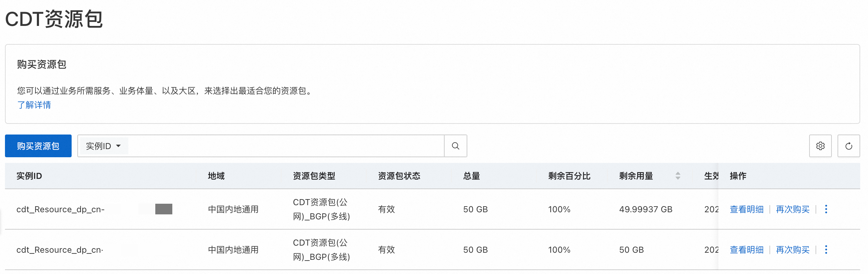This screenshot has width=868, height=274.
Task: Click the CDT资源包 page title
Action: click(x=54, y=19)
